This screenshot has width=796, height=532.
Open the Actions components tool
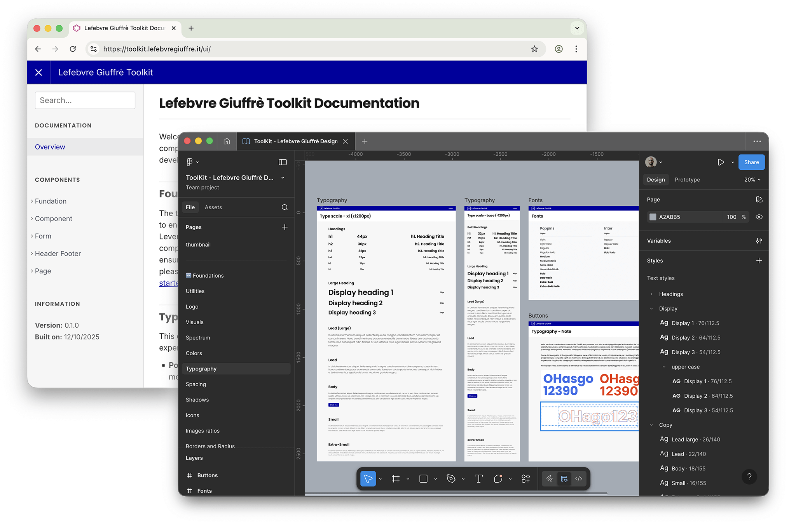(x=525, y=479)
